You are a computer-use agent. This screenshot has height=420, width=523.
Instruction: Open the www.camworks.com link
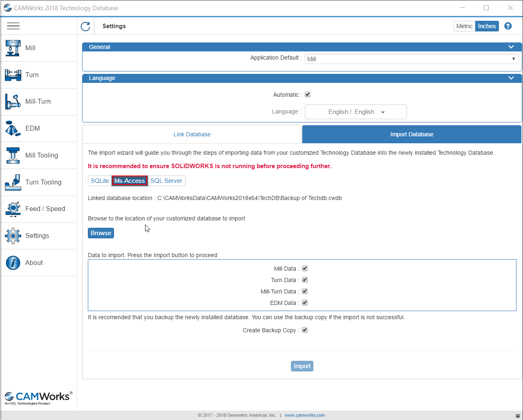pyautogui.click(x=305, y=415)
